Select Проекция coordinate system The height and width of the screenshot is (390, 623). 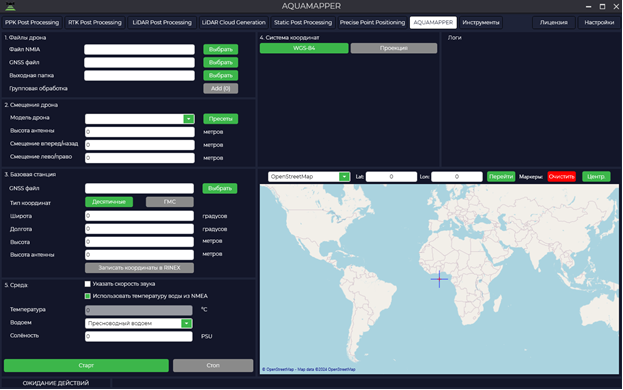pyautogui.click(x=394, y=48)
